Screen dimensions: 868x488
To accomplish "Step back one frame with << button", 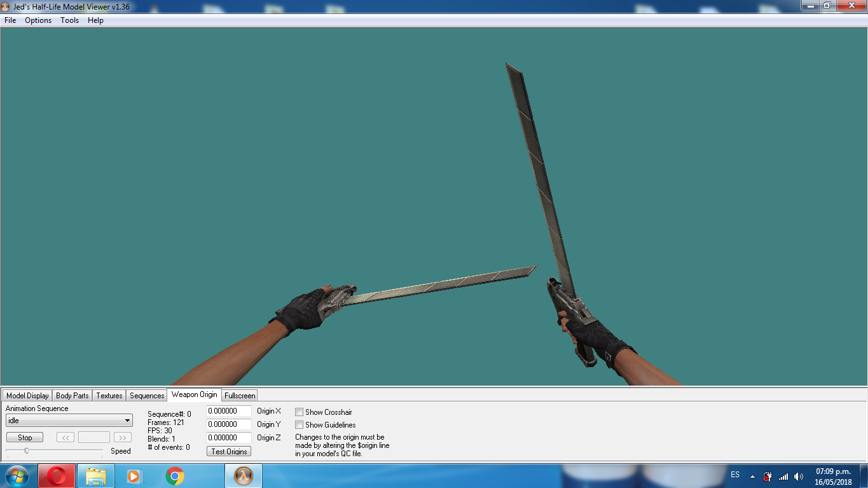I will tap(65, 437).
